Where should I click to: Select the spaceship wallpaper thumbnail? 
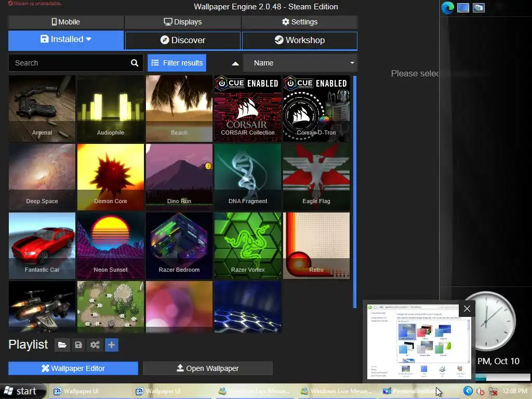click(x=42, y=307)
